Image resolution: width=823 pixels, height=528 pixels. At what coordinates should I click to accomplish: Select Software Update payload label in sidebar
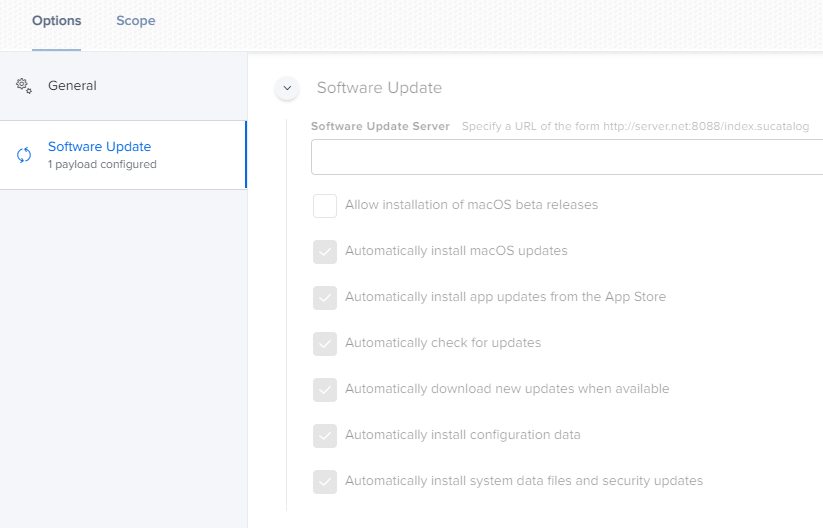point(99,146)
